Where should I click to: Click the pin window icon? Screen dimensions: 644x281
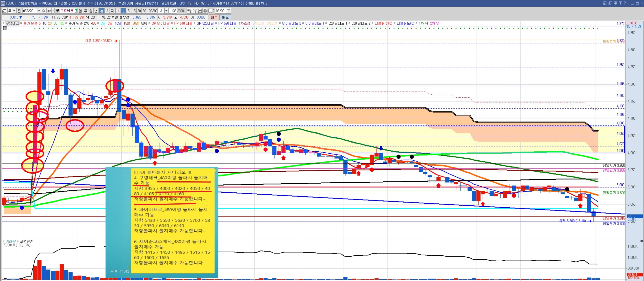[x=616, y=3]
